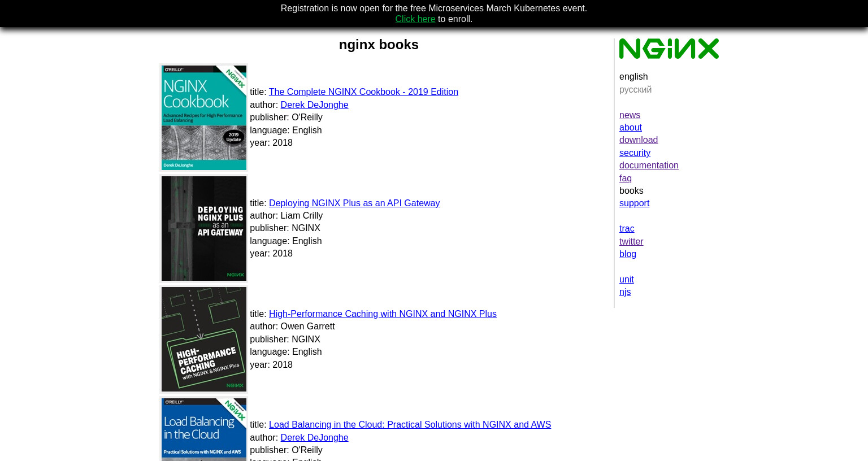Select the 'author: Liam Crilly' text
Viewport: 868px width, 461px height.
tap(287, 215)
